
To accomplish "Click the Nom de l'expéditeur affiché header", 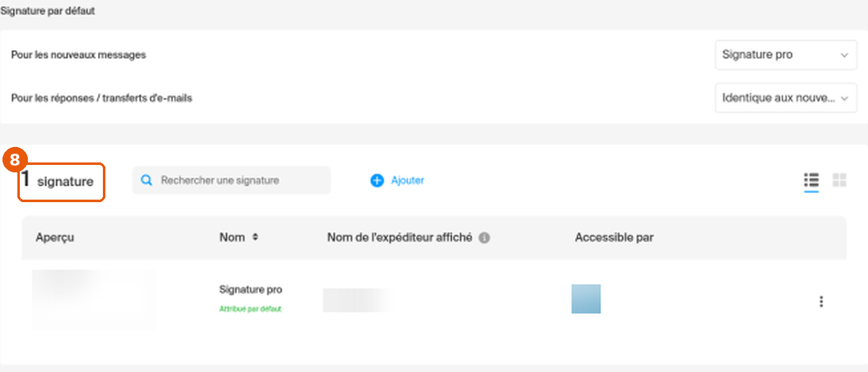I will [x=399, y=237].
